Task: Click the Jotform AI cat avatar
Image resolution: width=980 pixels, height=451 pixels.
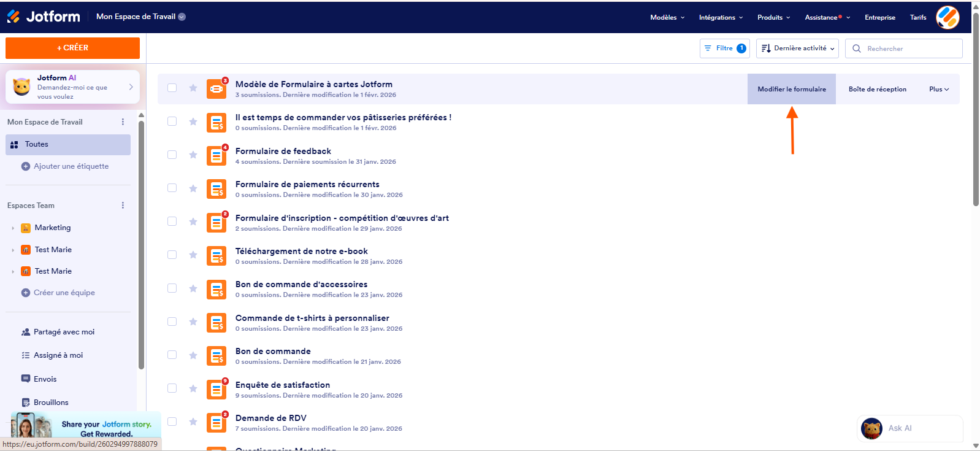Action: click(x=21, y=87)
